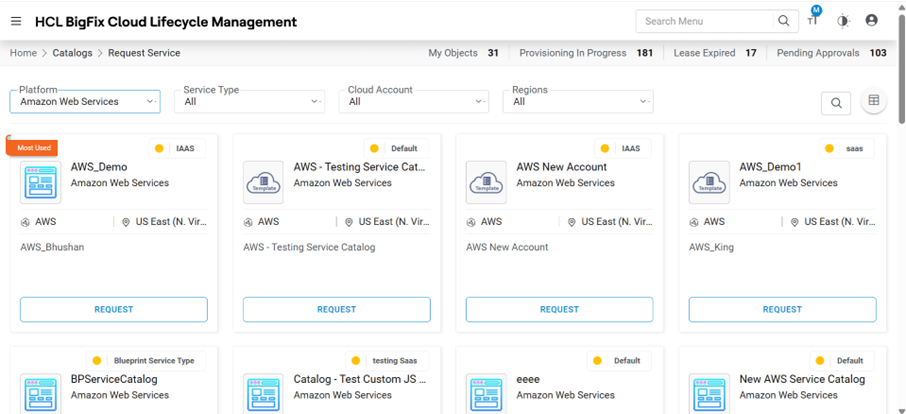The height and width of the screenshot is (414, 906).
Task: Open the user profile account icon
Action: [x=872, y=21]
